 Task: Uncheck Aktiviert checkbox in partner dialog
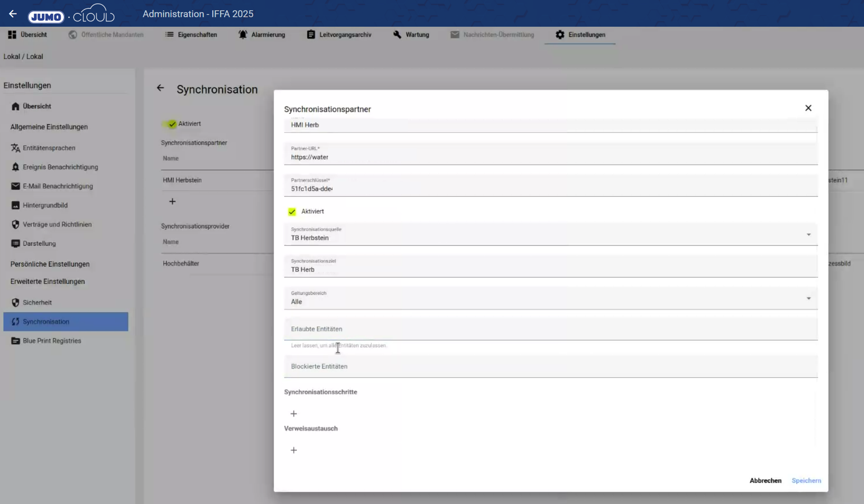point(292,212)
